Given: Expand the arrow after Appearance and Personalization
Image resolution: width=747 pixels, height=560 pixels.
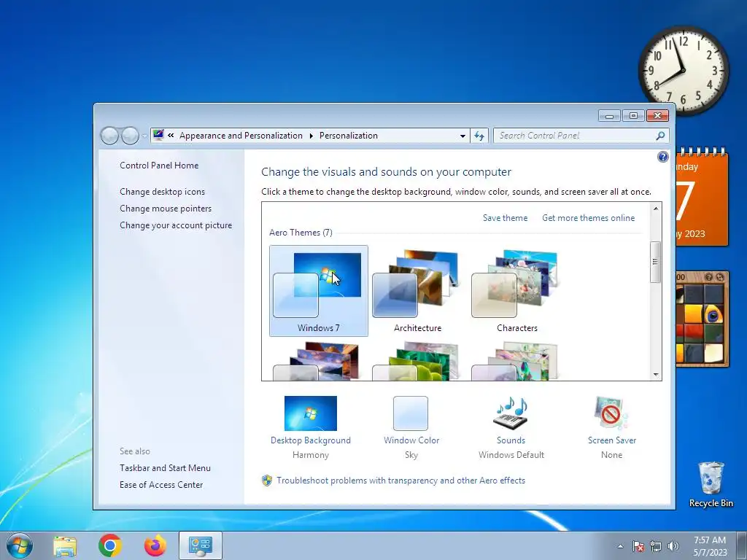Looking at the screenshot, I should tap(311, 136).
